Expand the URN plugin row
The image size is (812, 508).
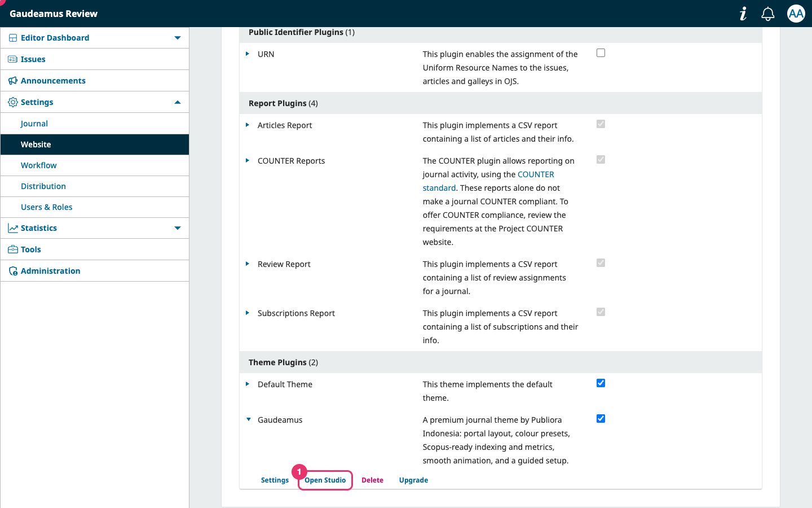tap(248, 54)
